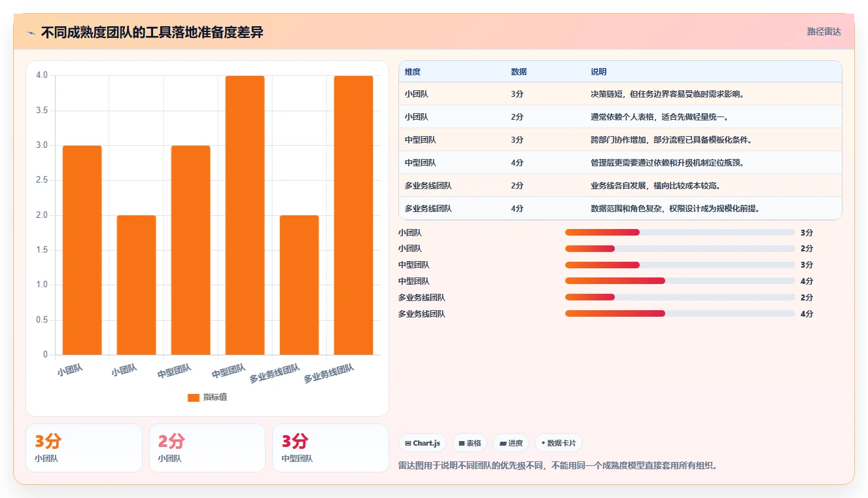
Task: Click the 路径雷达 label in the header
Action: click(824, 31)
